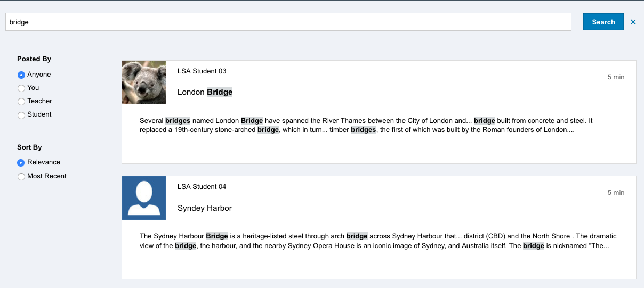
Task: Select Teacher under Posted By
Action: (x=21, y=102)
